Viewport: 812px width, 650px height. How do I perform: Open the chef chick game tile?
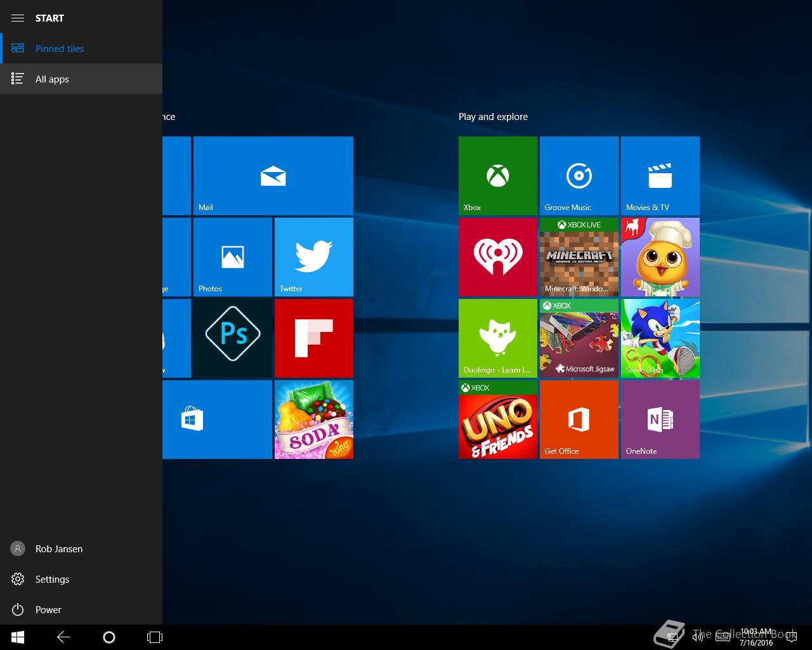[x=660, y=257]
